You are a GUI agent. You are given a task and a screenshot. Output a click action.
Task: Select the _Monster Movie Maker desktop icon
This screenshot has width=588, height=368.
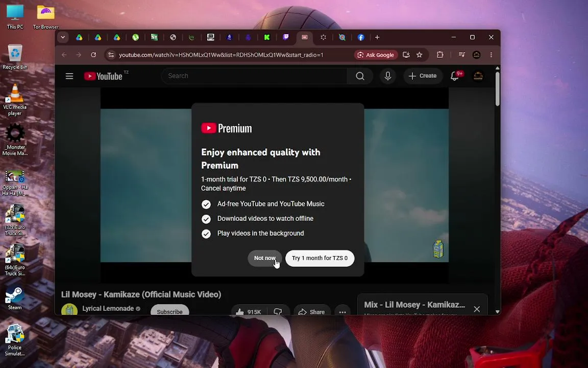coord(15,140)
